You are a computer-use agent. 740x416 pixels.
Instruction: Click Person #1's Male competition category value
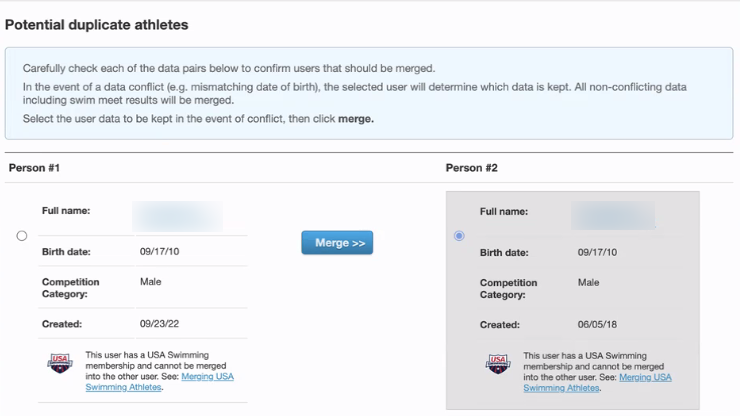click(x=151, y=282)
